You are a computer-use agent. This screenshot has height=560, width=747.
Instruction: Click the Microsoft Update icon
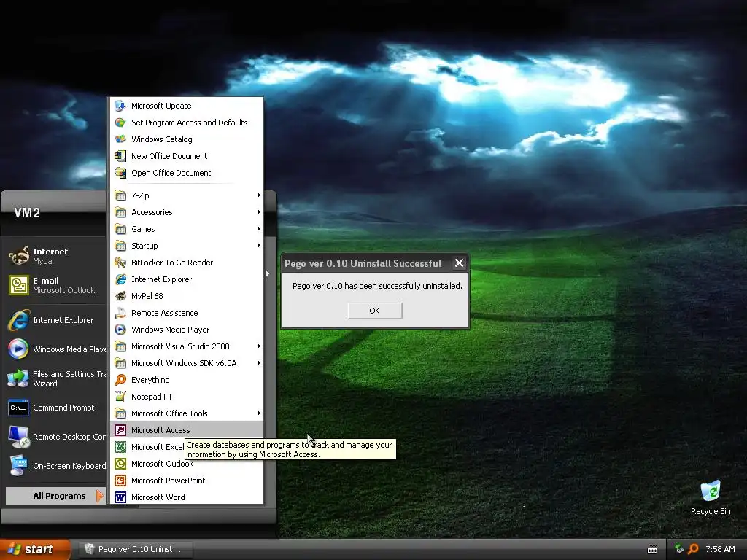coord(120,106)
